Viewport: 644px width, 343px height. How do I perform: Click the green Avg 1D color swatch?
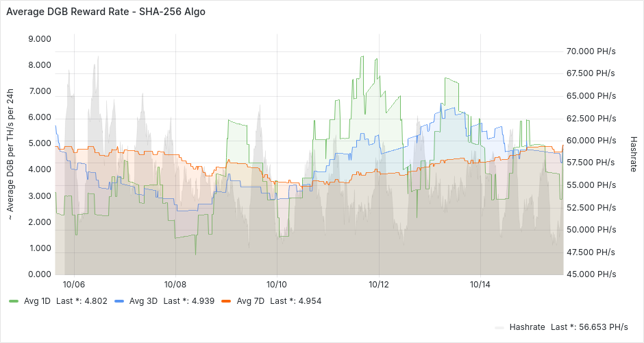[14, 301]
